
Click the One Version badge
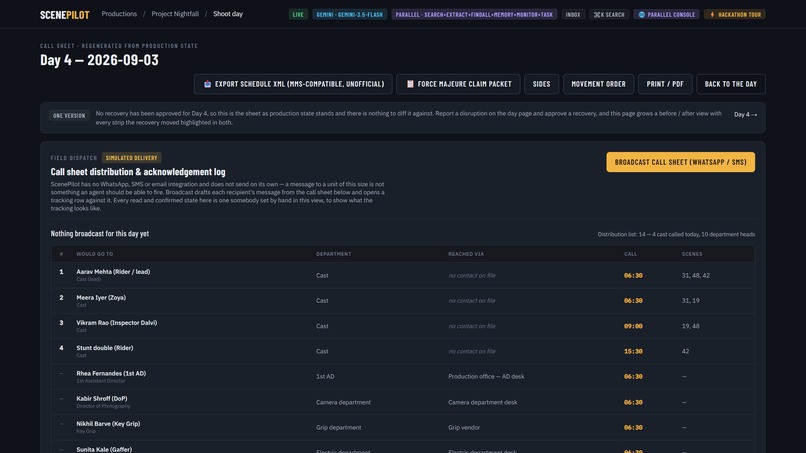69,115
